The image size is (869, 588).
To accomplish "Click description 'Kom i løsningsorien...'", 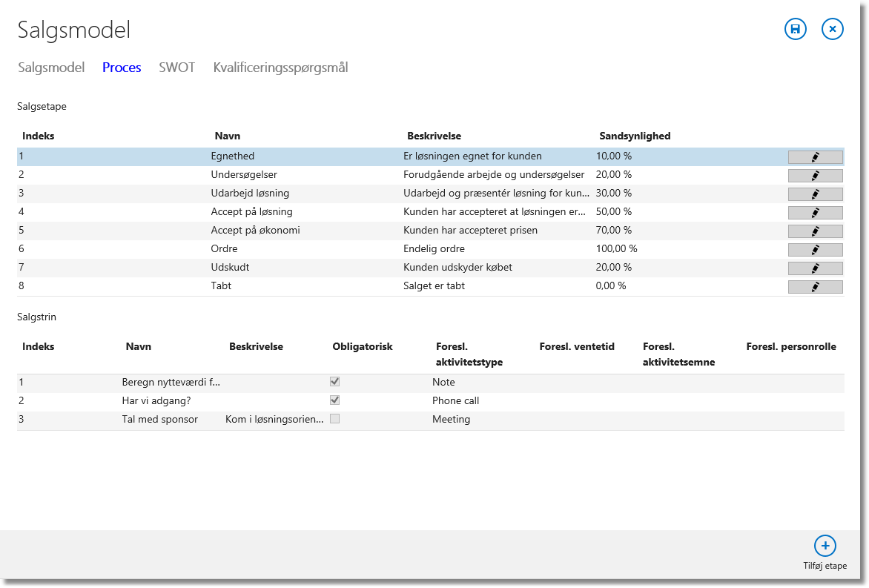I will click(274, 420).
